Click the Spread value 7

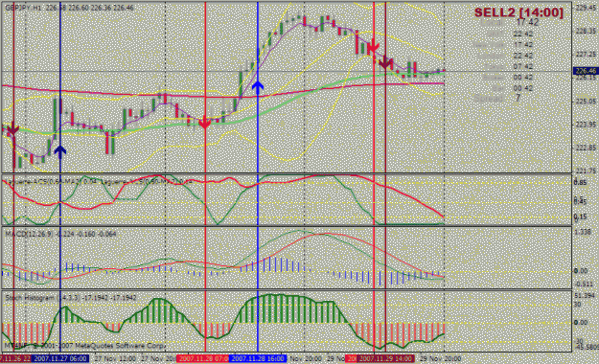(518, 98)
